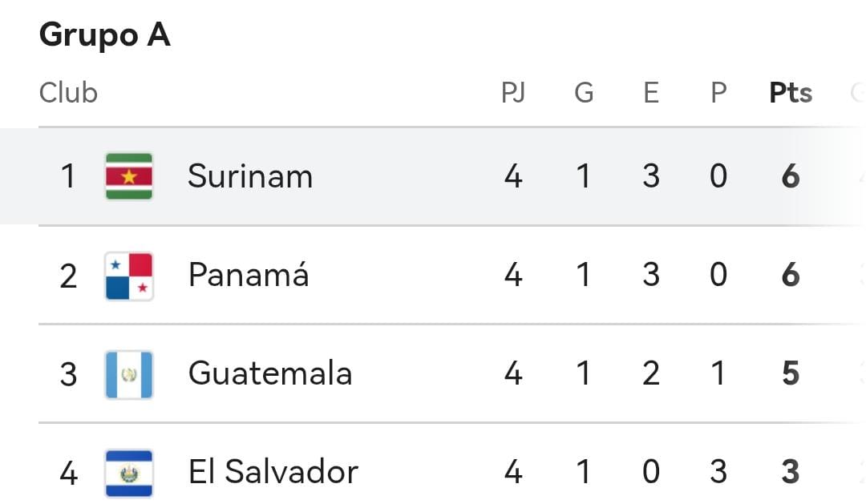Image resolution: width=866 pixels, height=504 pixels.
Task: Click the P losses column header
Action: pos(718,93)
